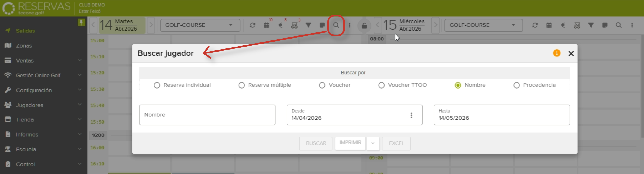This screenshot has width=644, height=174.
Task: Click the RESERVAS teeone.golf logo
Action: pyautogui.click(x=36, y=8)
